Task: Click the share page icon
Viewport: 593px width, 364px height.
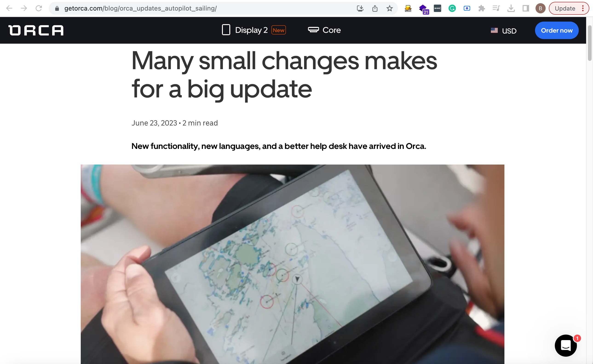Action: click(x=375, y=9)
